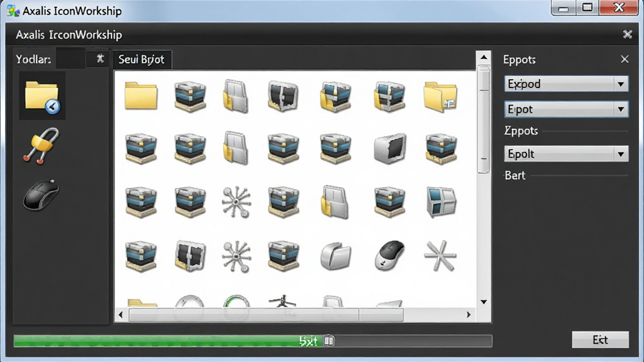
Task: Click the Zppots section label
Action: [x=521, y=131]
